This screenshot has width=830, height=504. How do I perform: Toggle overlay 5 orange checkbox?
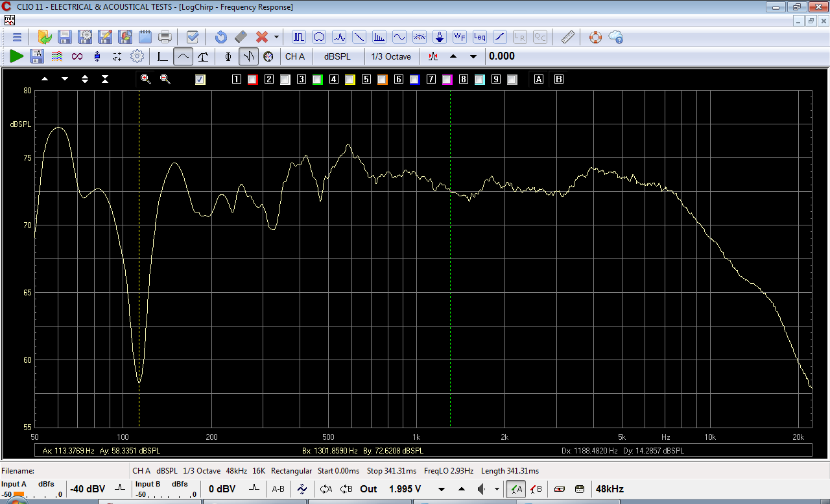click(x=383, y=80)
